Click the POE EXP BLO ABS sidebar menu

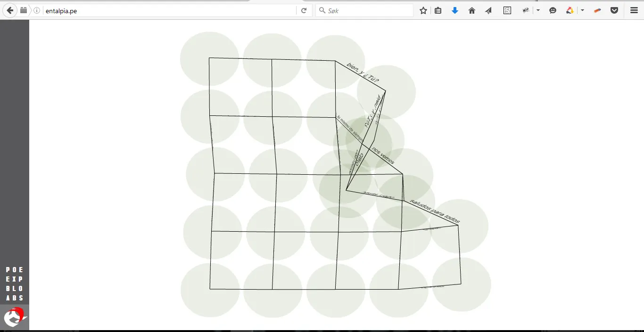click(15, 284)
